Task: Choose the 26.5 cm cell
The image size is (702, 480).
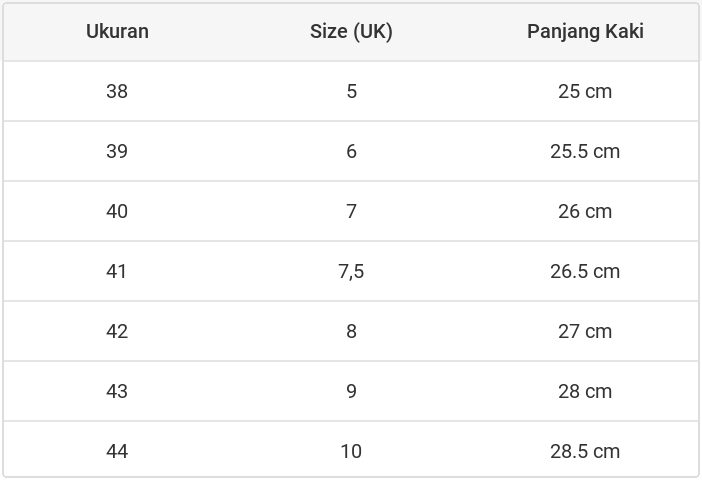Action: coord(585,271)
